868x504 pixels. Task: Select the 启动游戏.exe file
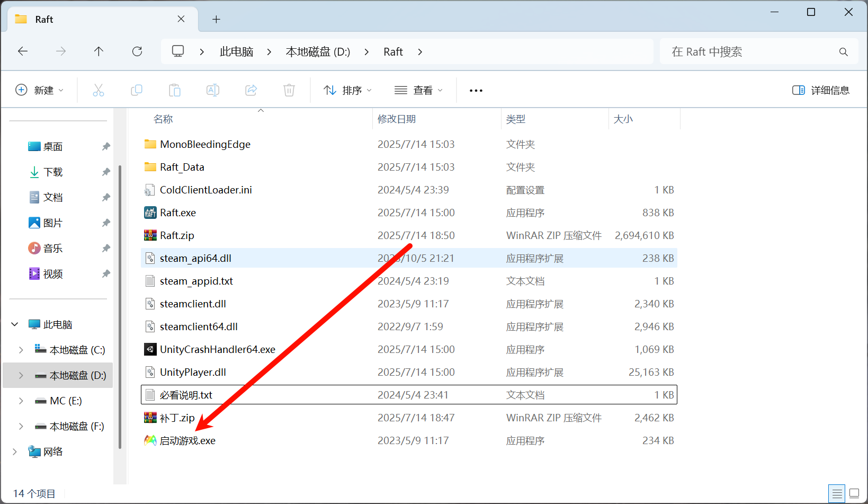coord(187,441)
